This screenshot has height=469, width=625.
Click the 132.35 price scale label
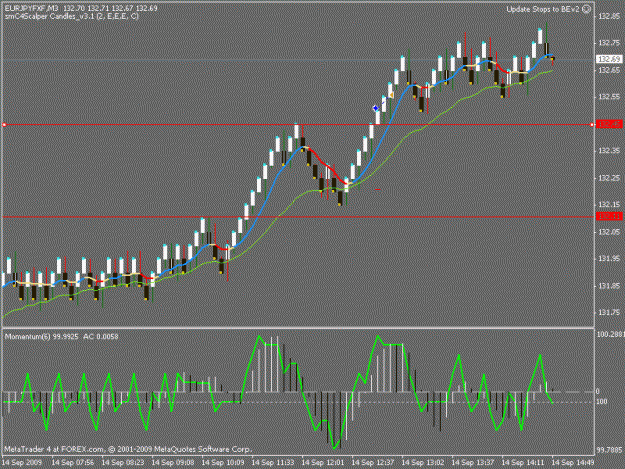(609, 151)
